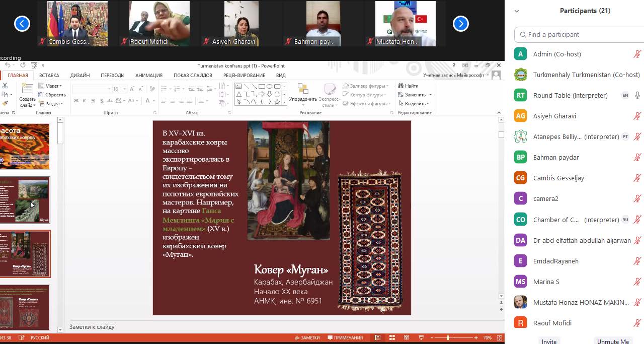Open Заливка фигуры (Shape Fill) dropdown
The width and height of the screenshot is (644, 344).
[x=366, y=86]
